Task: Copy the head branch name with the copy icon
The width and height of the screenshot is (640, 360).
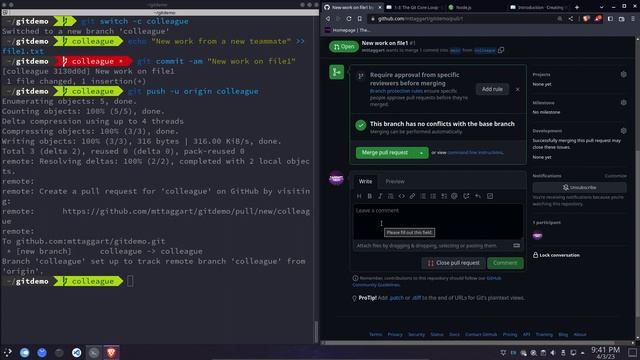Action: (501, 50)
